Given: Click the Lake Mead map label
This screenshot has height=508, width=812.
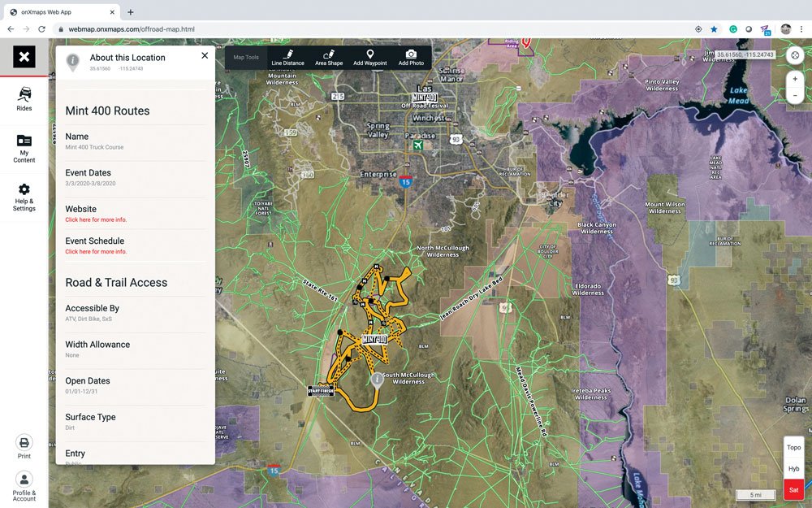Looking at the screenshot, I should coord(738,95).
